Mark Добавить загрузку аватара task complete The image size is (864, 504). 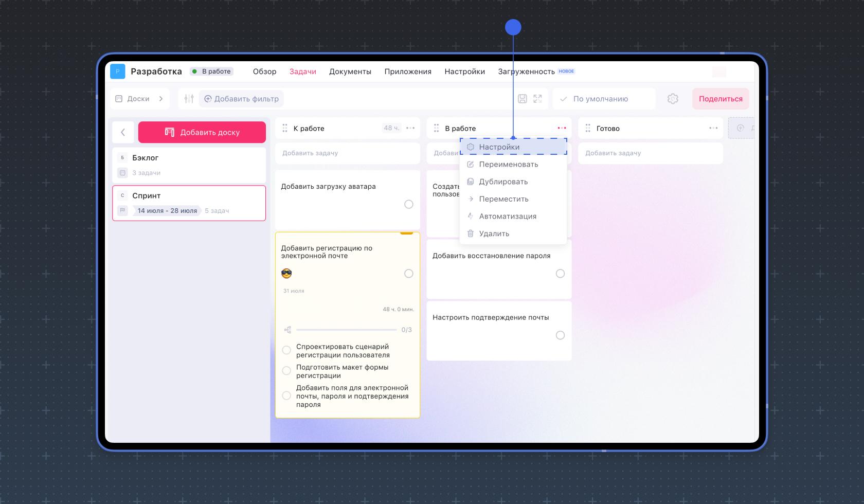pyautogui.click(x=409, y=204)
